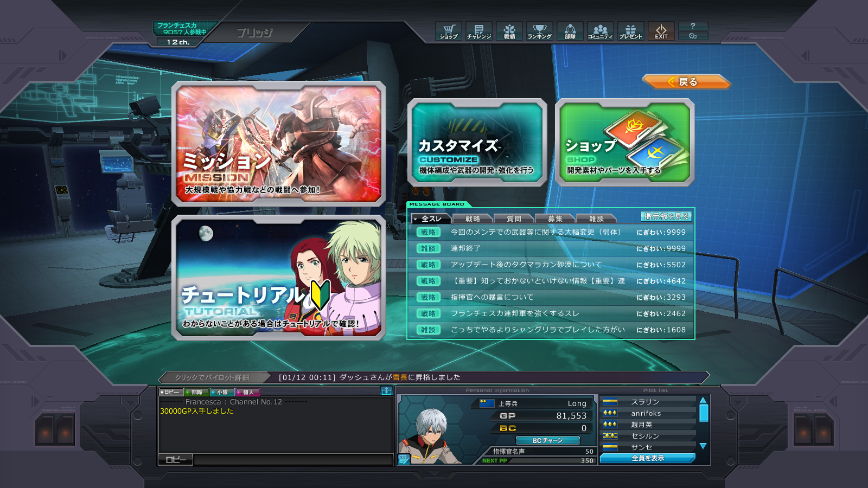Click the BC チャージ button
This screenshot has height=488, width=868.
click(547, 440)
